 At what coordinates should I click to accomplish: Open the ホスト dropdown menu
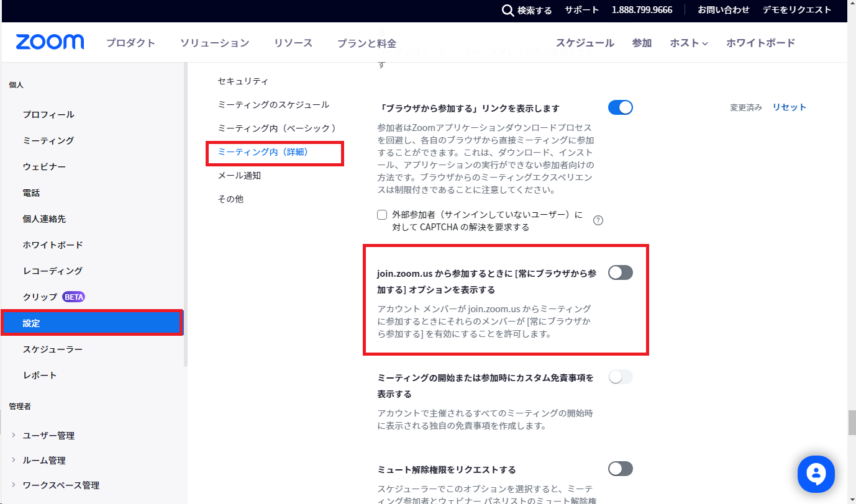(x=688, y=43)
